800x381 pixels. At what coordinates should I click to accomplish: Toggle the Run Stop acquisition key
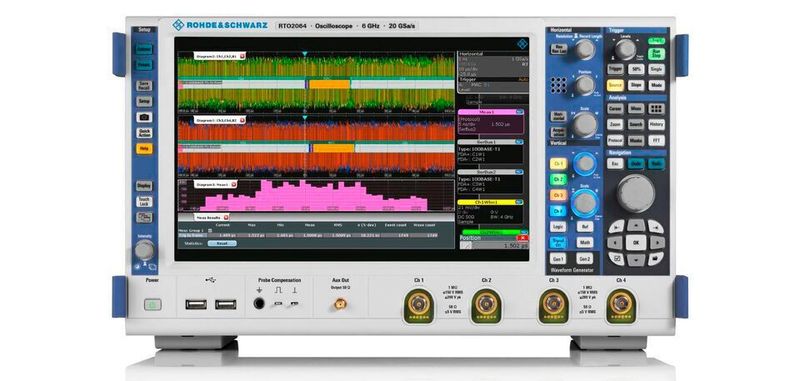656,54
